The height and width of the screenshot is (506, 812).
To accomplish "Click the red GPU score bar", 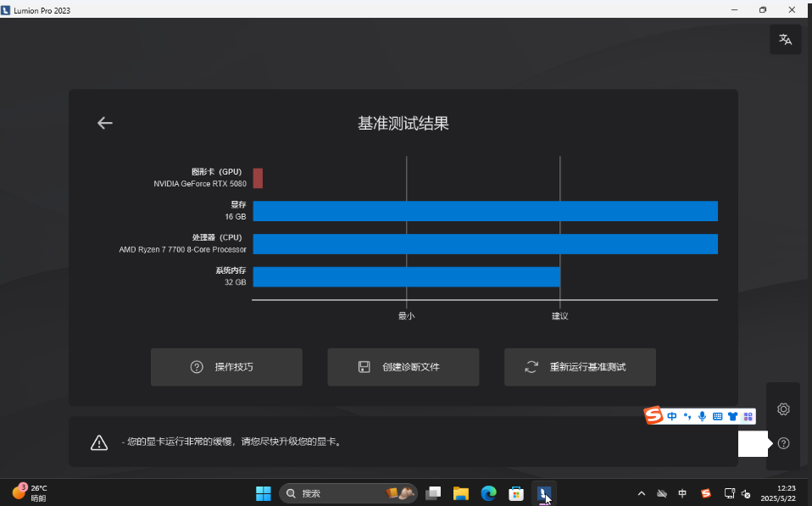I will [x=258, y=178].
